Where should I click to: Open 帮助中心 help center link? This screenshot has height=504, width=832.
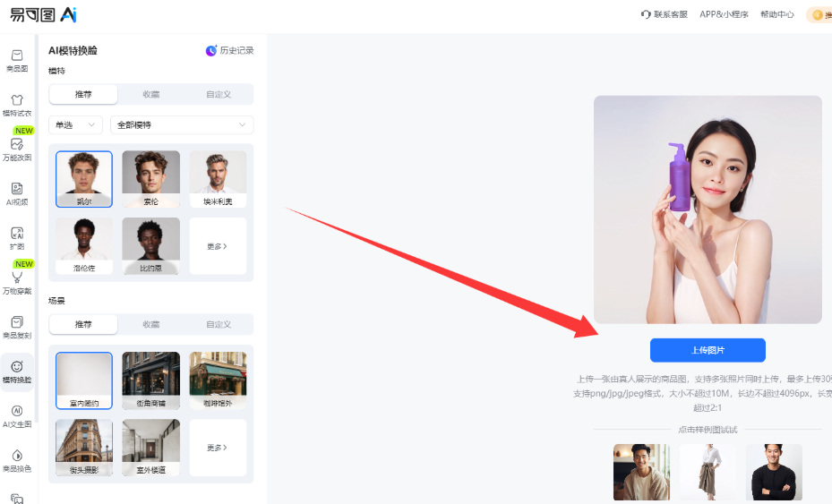click(776, 14)
